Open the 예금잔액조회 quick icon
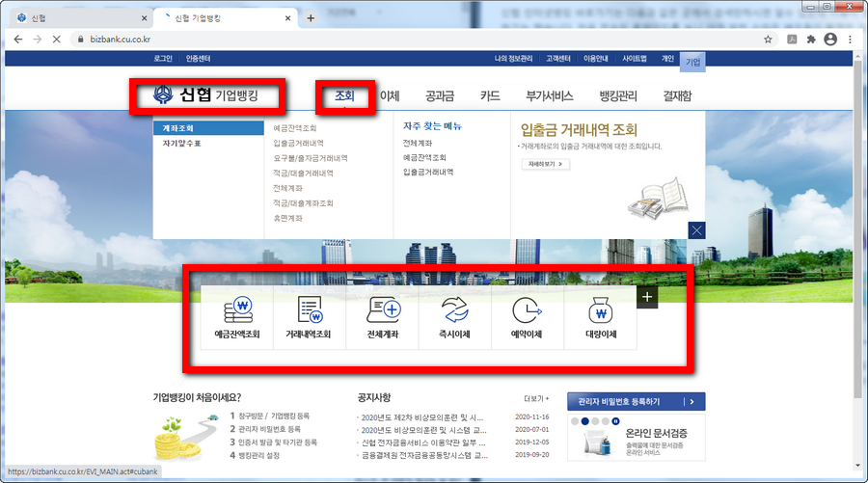 237,317
